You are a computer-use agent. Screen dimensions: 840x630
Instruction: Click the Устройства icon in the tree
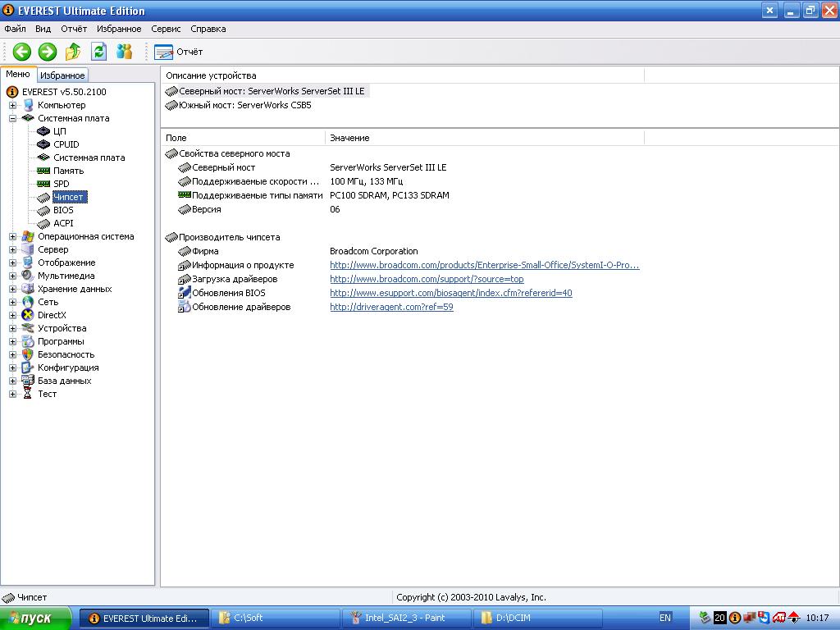pyautogui.click(x=28, y=328)
